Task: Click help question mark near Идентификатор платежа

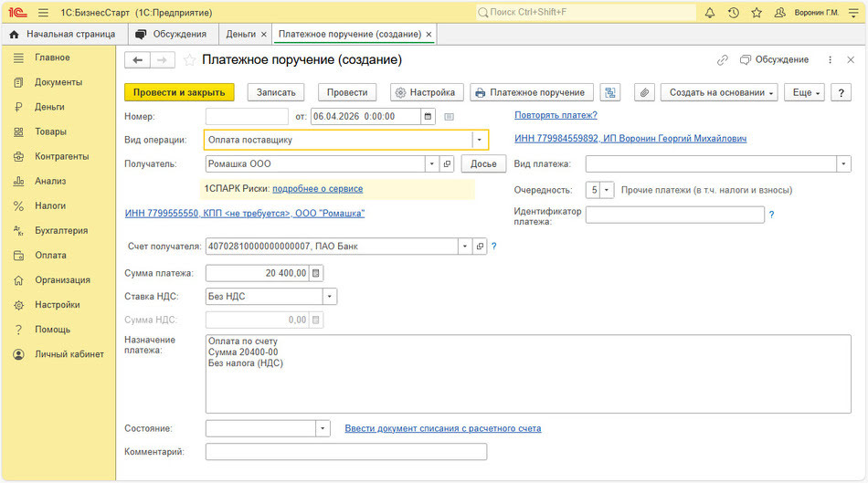Action: click(x=772, y=215)
